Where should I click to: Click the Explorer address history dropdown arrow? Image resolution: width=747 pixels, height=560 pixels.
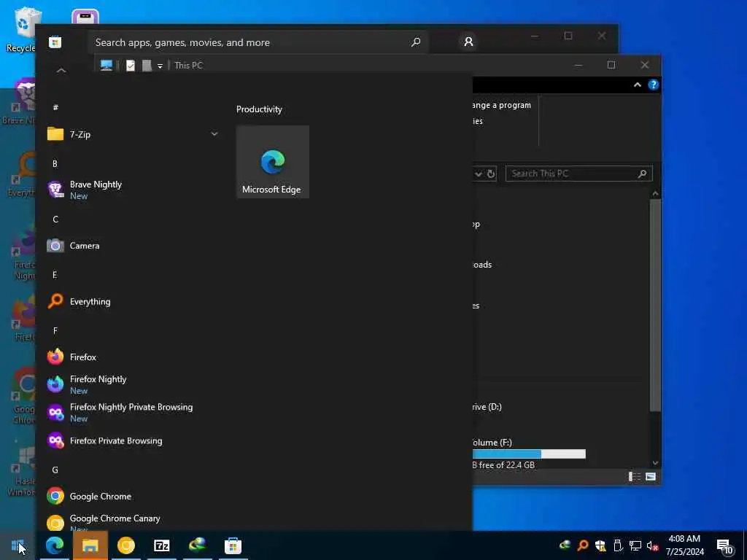pos(479,174)
